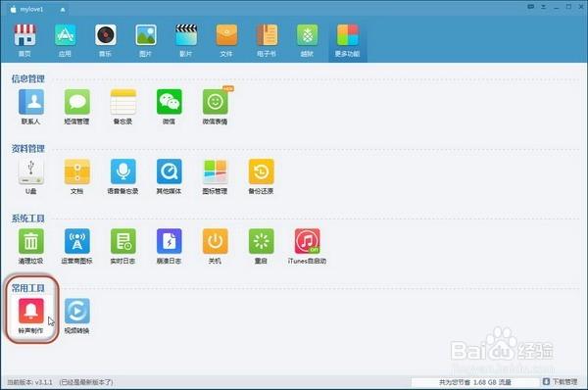Open 其他媒体 other media

click(x=170, y=176)
